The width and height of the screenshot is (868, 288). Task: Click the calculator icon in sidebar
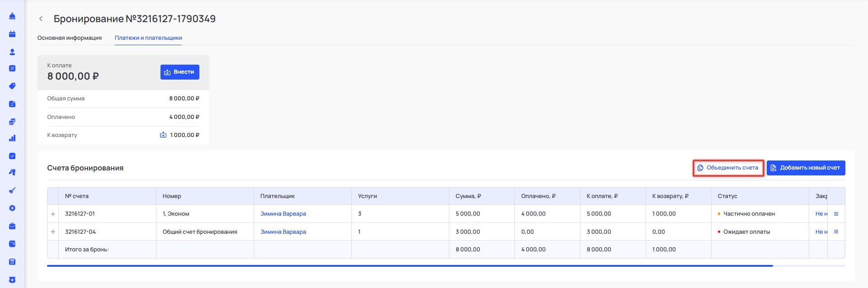12,262
